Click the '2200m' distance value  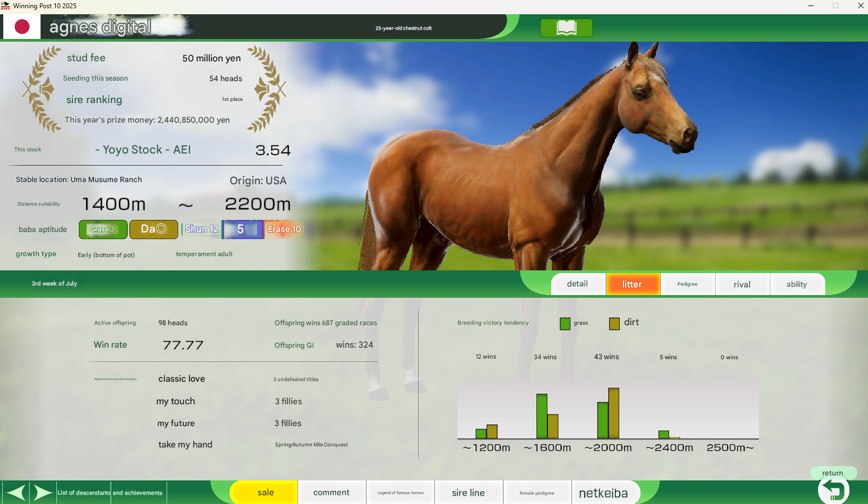(258, 204)
